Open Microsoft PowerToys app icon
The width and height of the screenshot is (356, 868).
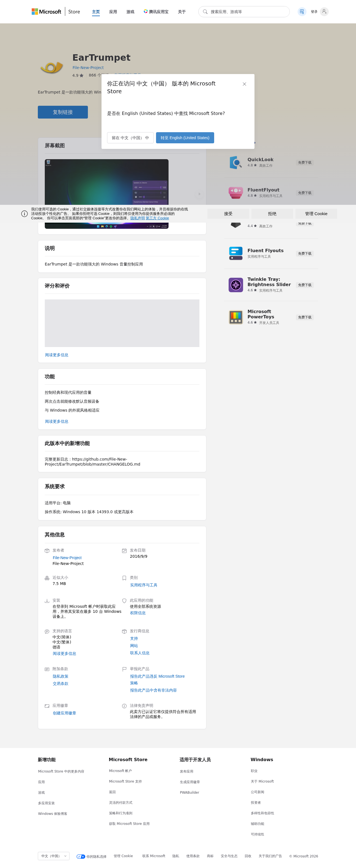point(236,318)
